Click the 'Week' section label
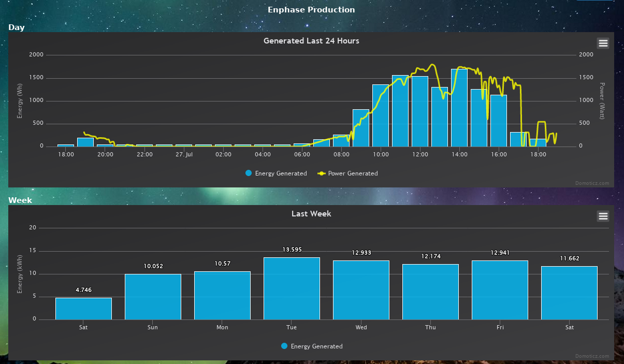This screenshot has height=364, width=624. (x=20, y=200)
